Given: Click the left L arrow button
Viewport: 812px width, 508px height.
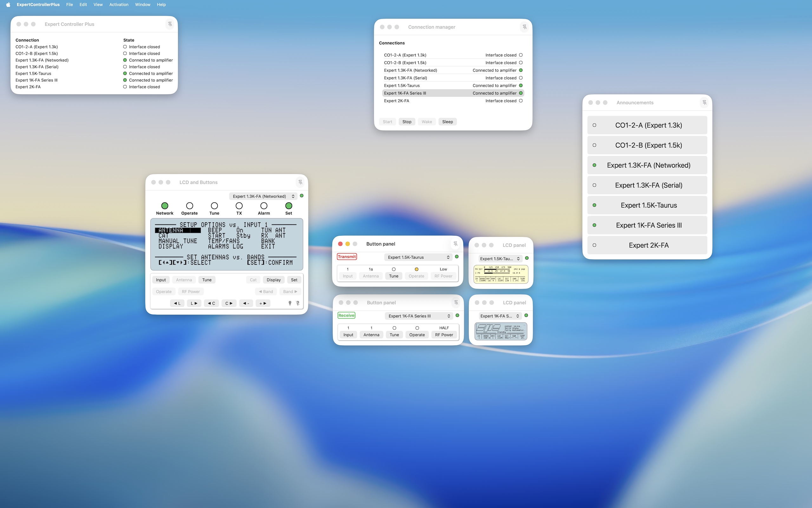Looking at the screenshot, I should coord(177,303).
